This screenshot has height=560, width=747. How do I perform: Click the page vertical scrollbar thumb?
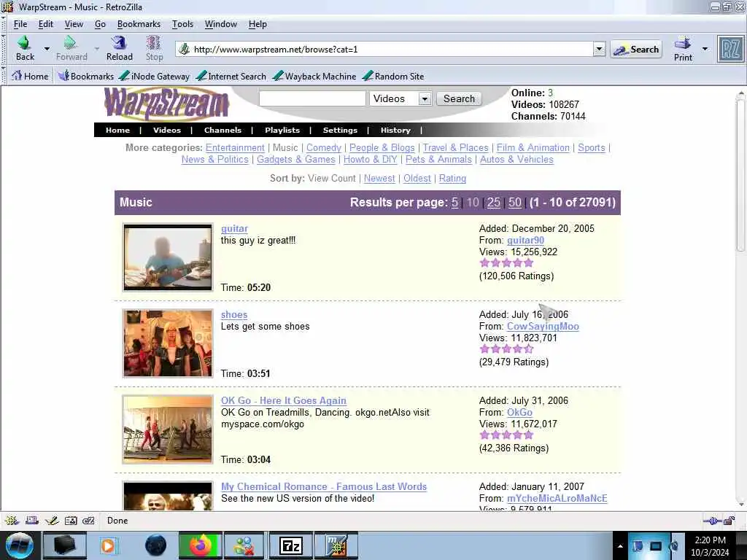tap(740, 175)
